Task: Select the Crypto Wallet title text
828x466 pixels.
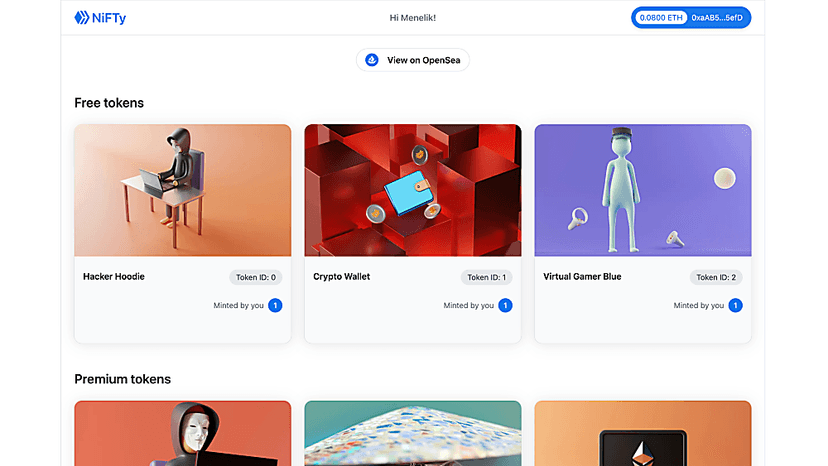Action: (x=342, y=276)
